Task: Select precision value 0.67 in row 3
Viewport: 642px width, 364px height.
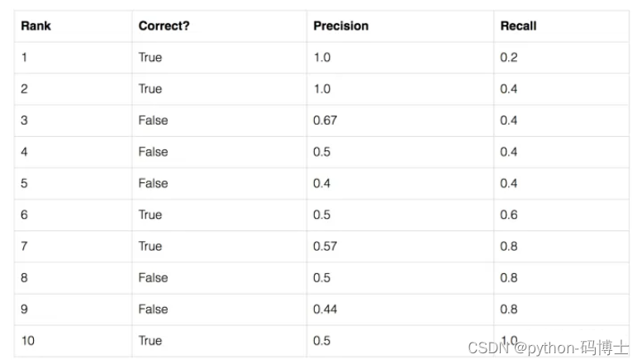Action: pyautogui.click(x=325, y=121)
